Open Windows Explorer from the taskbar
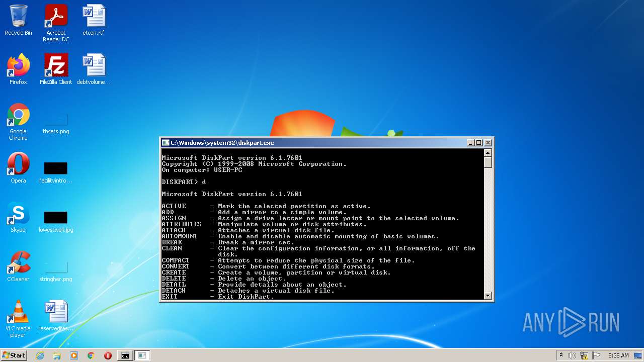 coord(57,355)
